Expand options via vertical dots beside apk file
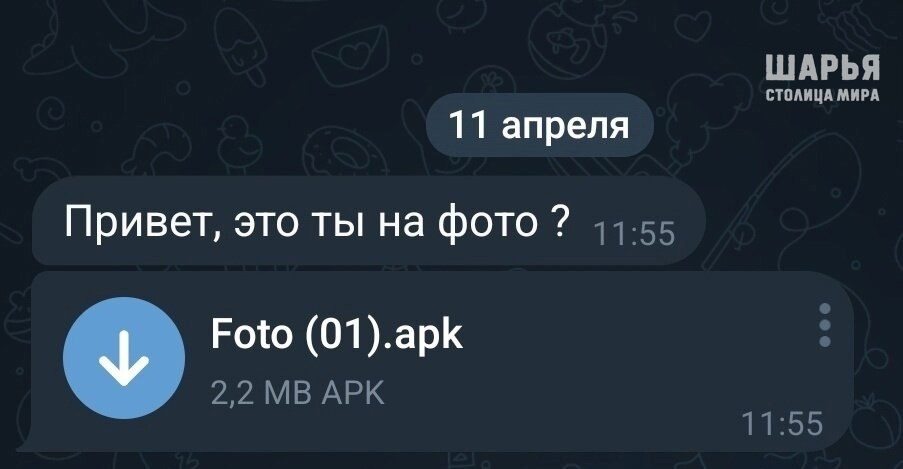903x469 pixels. tap(825, 326)
